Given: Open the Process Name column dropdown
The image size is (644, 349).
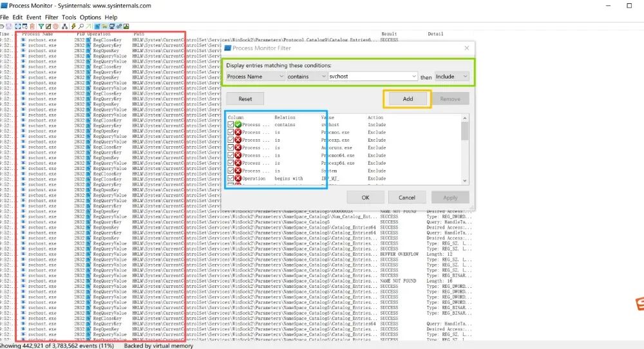Looking at the screenshot, I should [x=255, y=77].
